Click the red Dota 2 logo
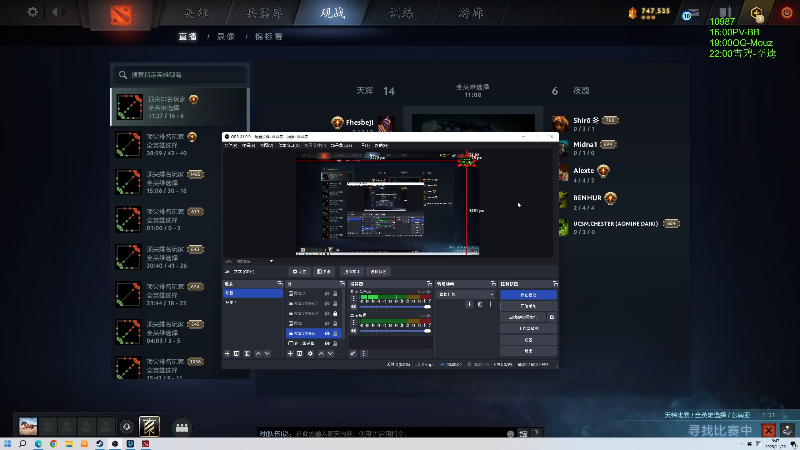 click(x=121, y=15)
